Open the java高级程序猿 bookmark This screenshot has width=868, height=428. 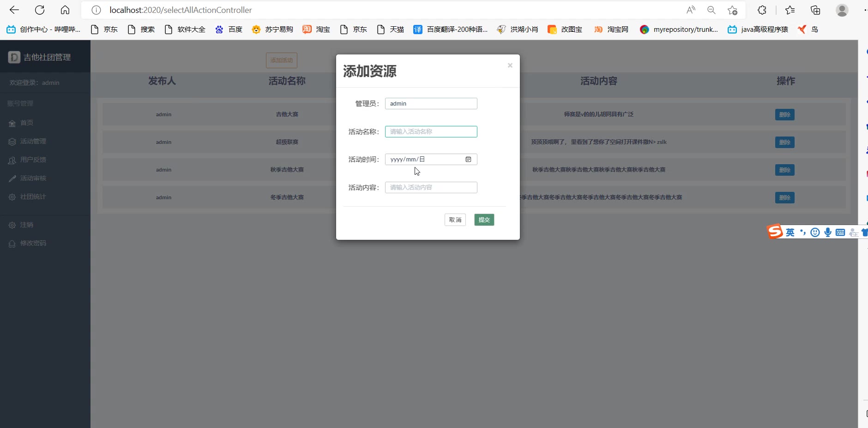click(x=758, y=30)
